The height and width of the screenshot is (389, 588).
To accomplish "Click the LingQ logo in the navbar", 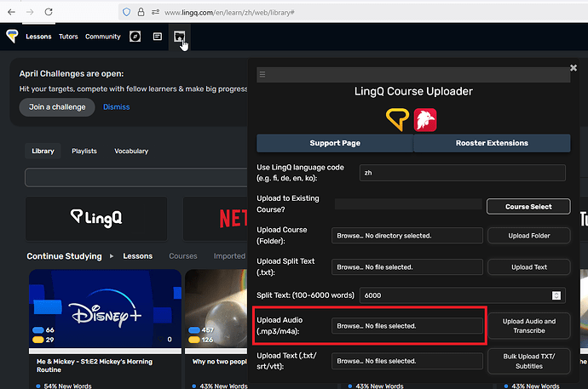I will pos(12,37).
